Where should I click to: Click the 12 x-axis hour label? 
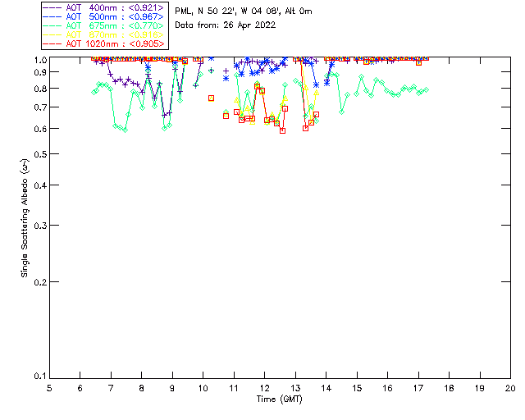point(264,388)
